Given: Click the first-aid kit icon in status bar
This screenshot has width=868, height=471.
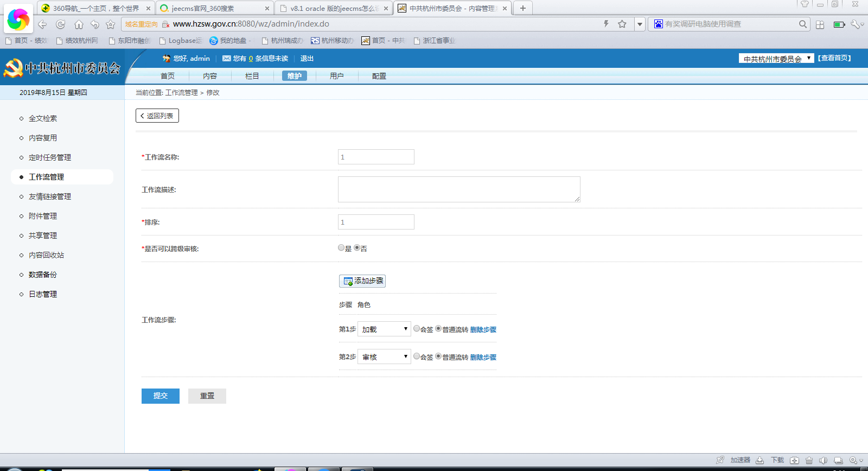Looking at the screenshot, I should tap(794, 460).
